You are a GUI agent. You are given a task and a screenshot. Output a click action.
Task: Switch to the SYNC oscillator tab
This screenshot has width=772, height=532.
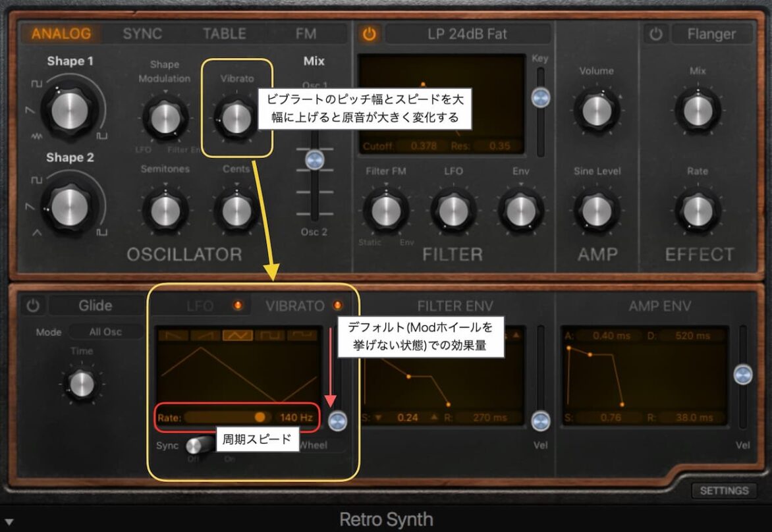pyautogui.click(x=142, y=34)
